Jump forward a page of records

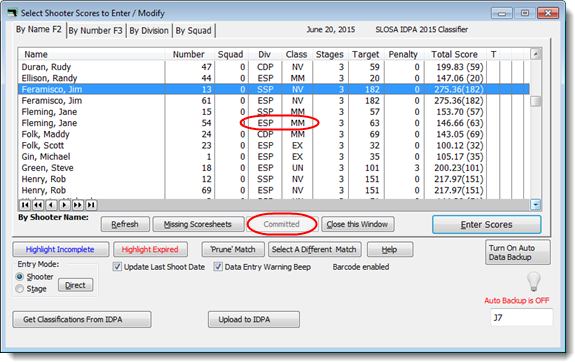pyautogui.click(x=78, y=205)
